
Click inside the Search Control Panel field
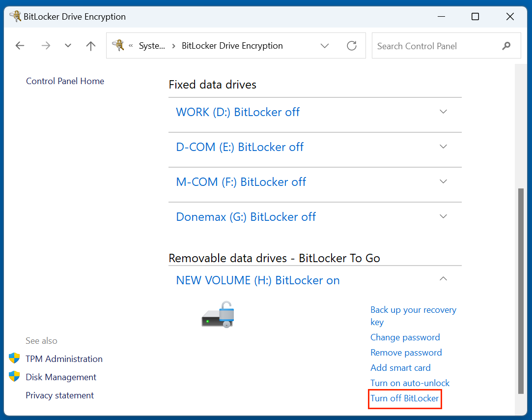432,45
